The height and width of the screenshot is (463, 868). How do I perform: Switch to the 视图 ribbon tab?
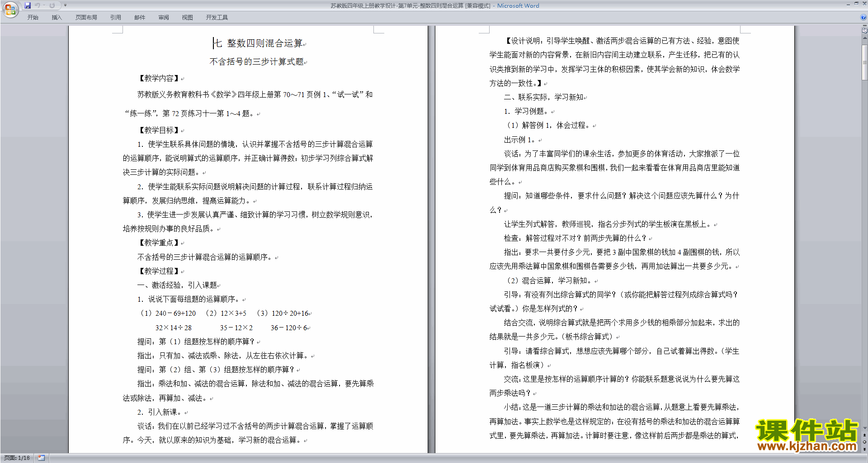coord(187,17)
